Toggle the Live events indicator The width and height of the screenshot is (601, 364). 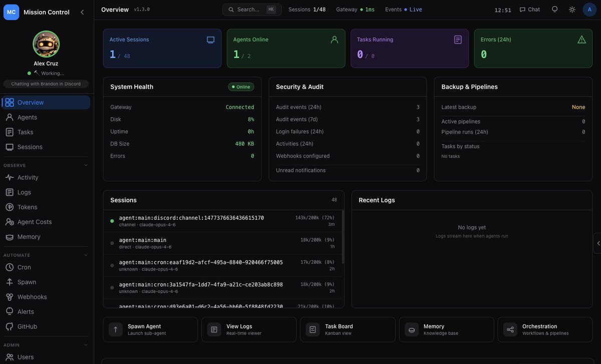click(411, 9)
